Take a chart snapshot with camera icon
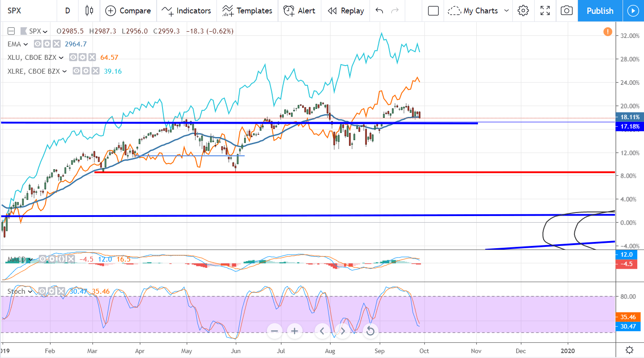644x358 pixels. 566,11
